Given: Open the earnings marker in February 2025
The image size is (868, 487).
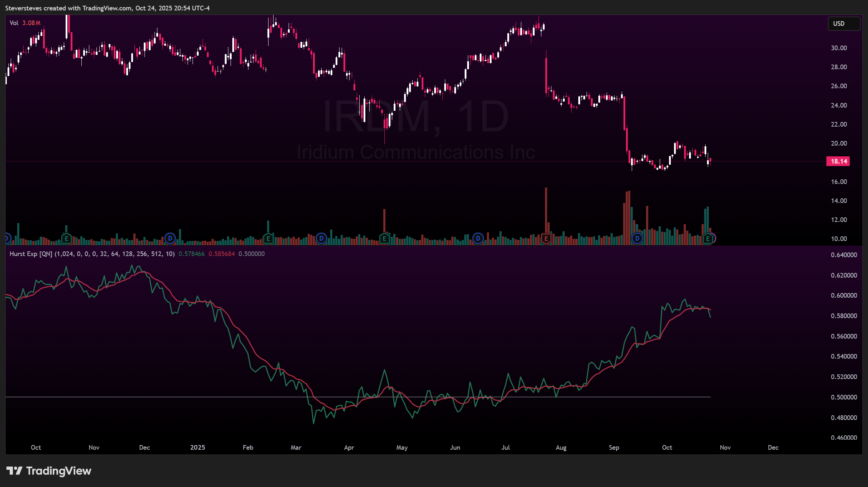Looking at the screenshot, I should (x=268, y=238).
